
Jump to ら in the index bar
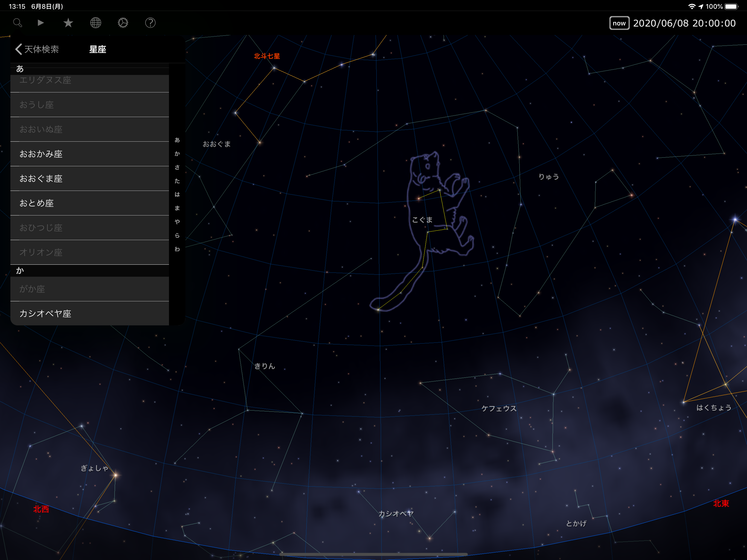pos(177,235)
